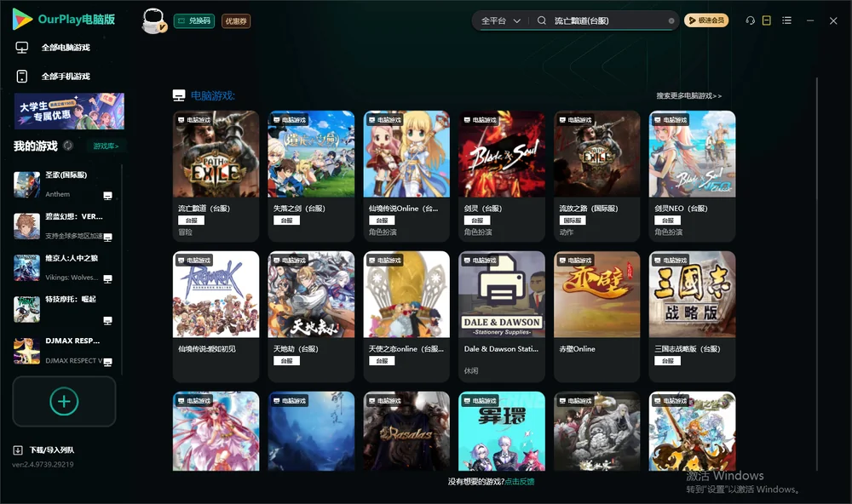
Task: Expand the 全平台 platform dropdown
Action: pos(500,20)
